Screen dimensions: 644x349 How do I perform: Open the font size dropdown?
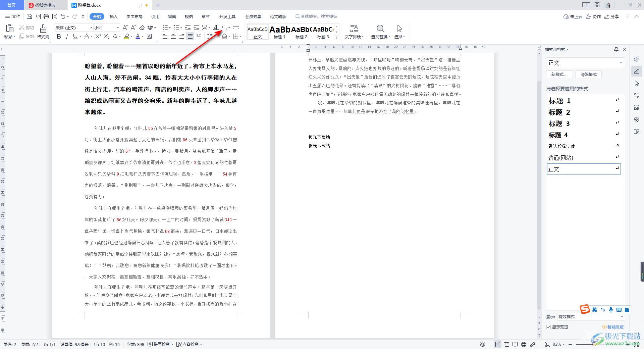(118, 28)
